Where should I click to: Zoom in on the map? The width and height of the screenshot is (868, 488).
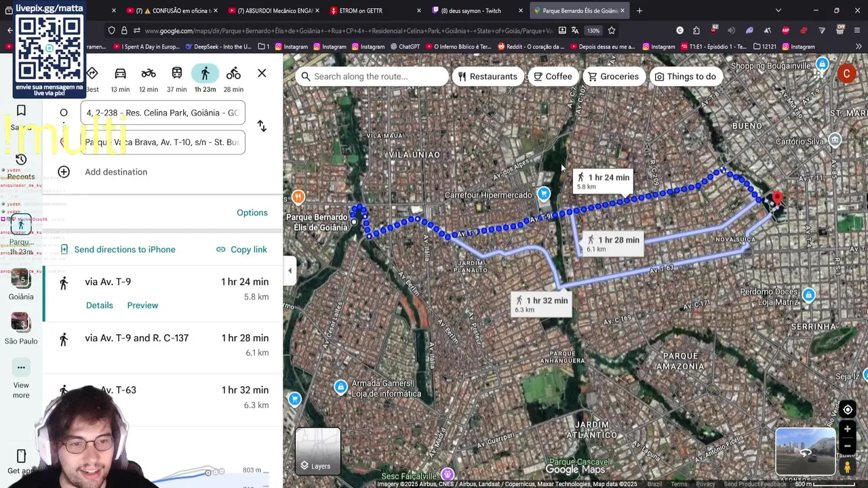click(x=848, y=429)
